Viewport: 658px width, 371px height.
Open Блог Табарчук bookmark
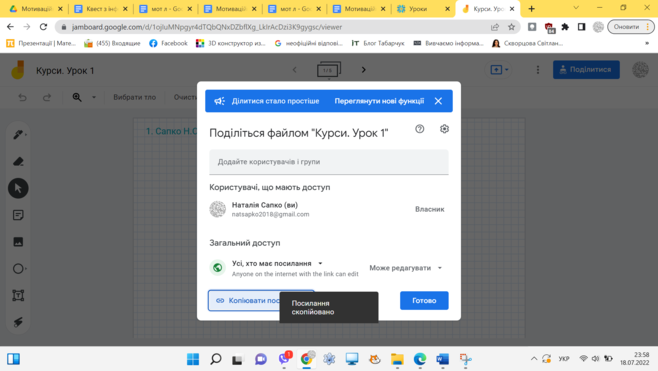[x=378, y=43]
